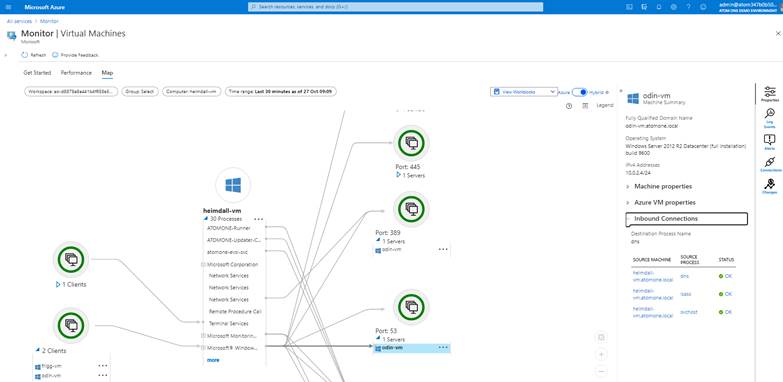
Task: Zoom in the map with plus icon
Action: point(601,355)
